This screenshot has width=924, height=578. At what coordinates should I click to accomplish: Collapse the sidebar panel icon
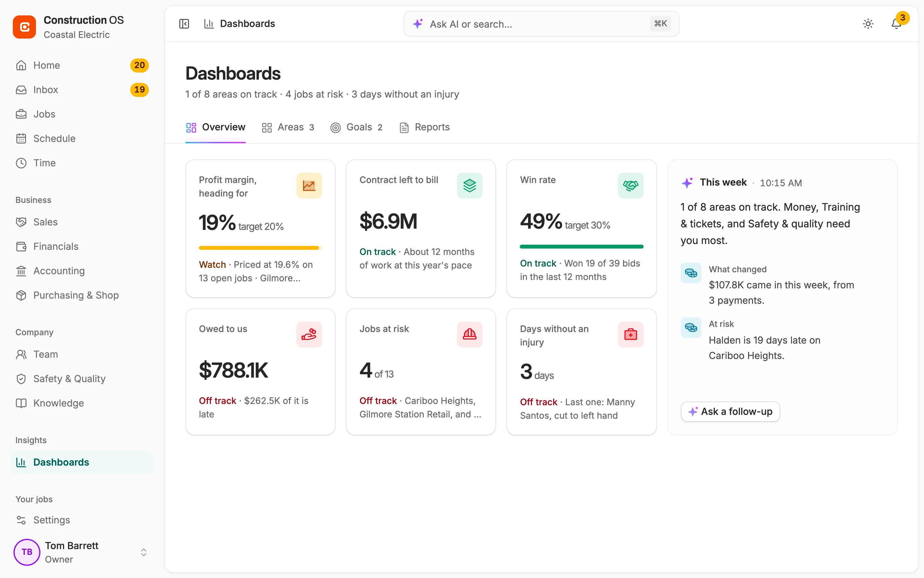pos(184,24)
